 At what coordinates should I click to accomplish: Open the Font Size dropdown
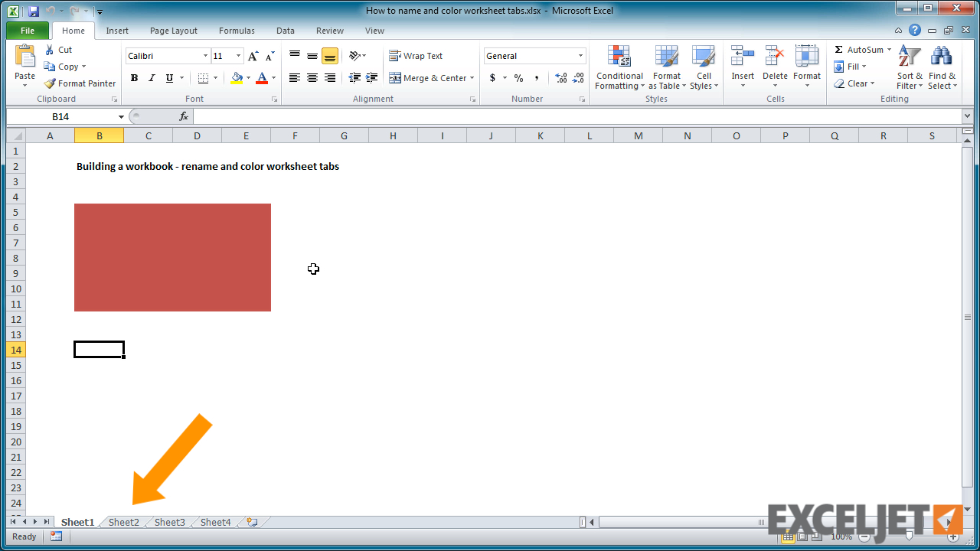point(226,55)
